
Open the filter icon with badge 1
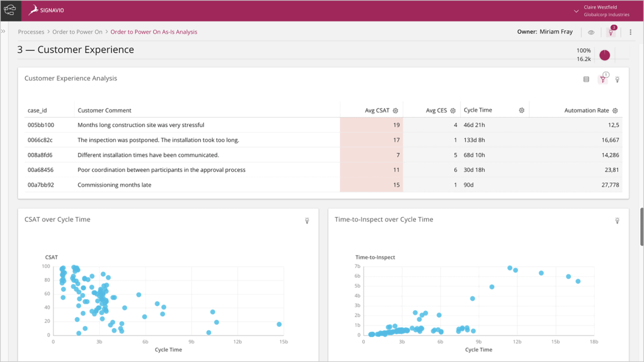coord(603,79)
